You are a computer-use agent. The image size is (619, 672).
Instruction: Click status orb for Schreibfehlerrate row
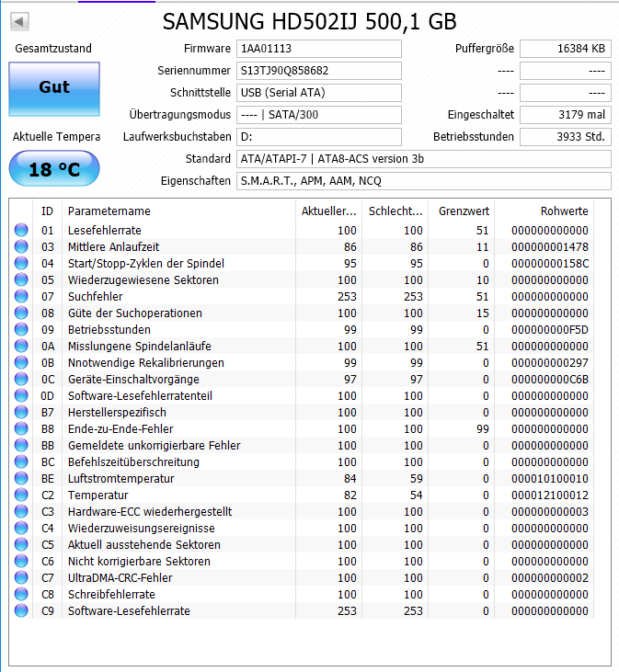(x=21, y=595)
